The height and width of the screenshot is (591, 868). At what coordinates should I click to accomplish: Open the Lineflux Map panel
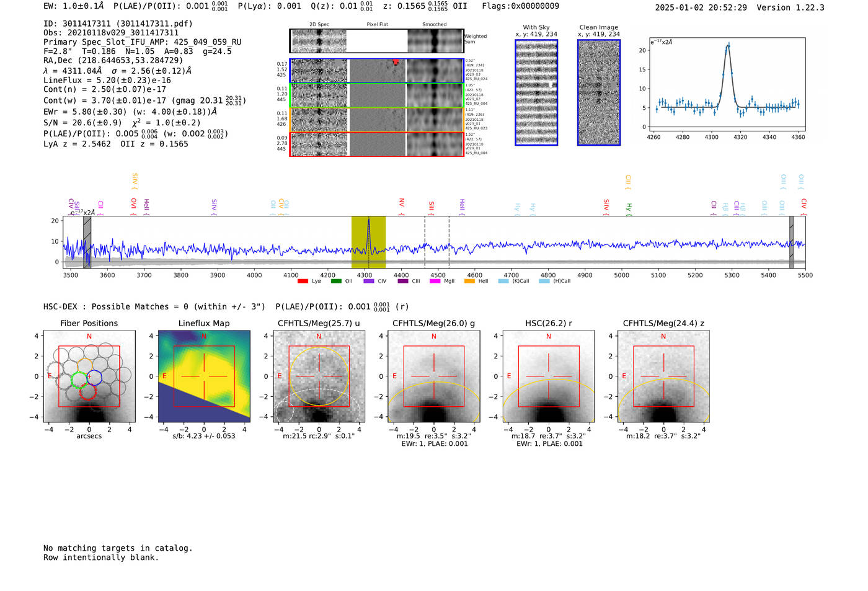pyautogui.click(x=204, y=376)
